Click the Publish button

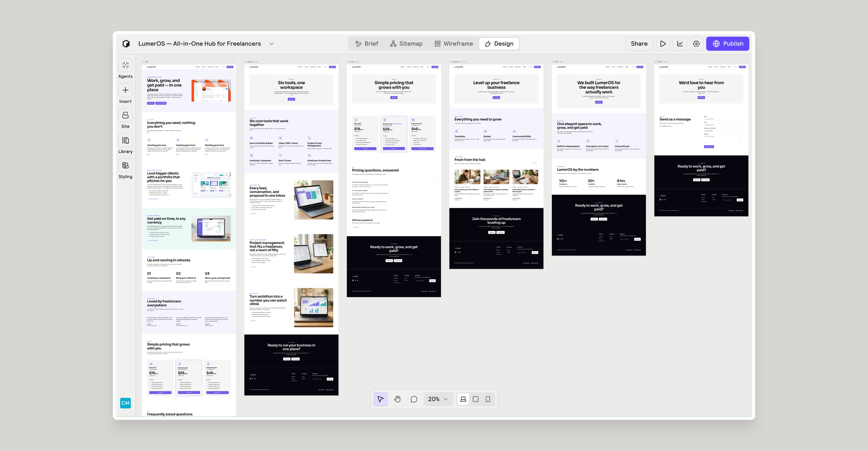728,44
